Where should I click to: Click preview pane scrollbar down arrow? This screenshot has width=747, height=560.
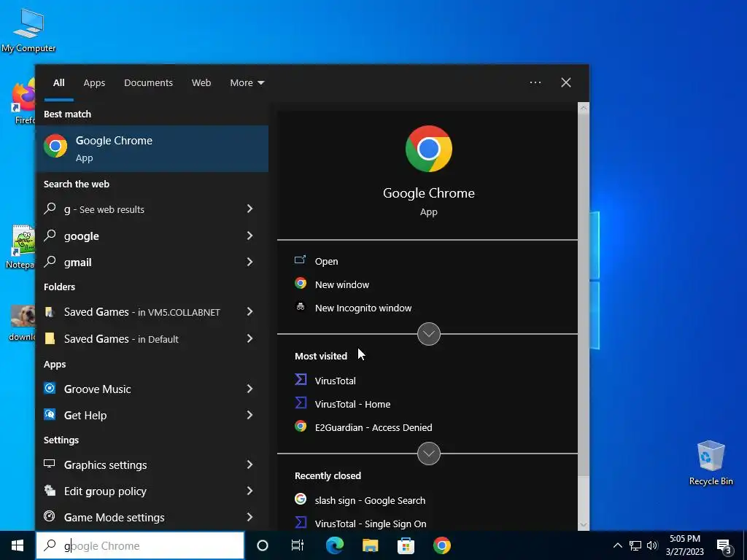tap(584, 525)
